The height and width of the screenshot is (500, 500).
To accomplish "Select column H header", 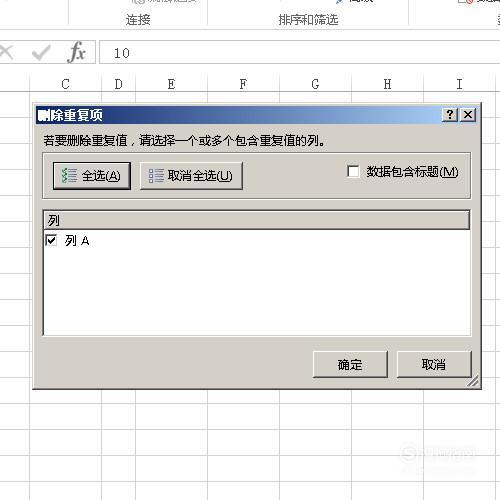I will click(x=387, y=84).
